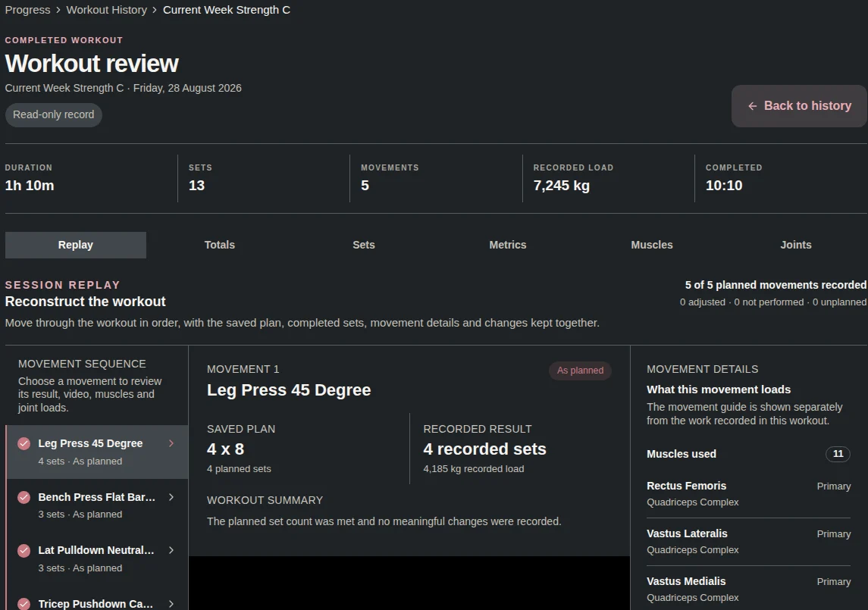Screen dimensions: 868x610
Task: Select Leg Press 45 Degree in movement sequence
Action: click(98, 452)
